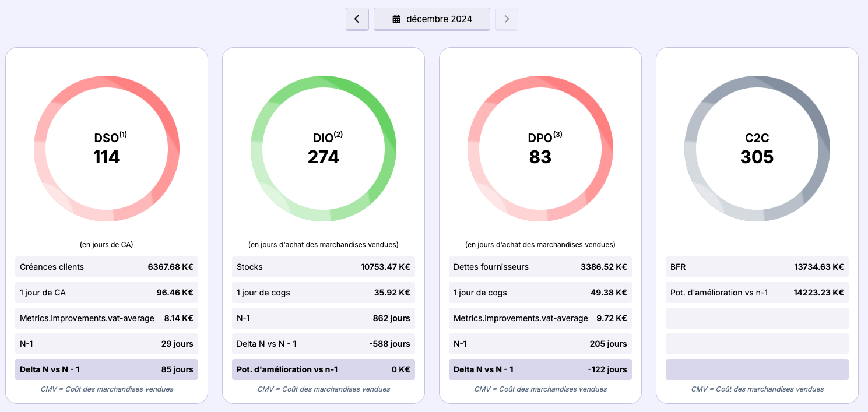Screen dimensions: 868x412
Task: Open the décembre 2024 date picker
Action: (431, 19)
